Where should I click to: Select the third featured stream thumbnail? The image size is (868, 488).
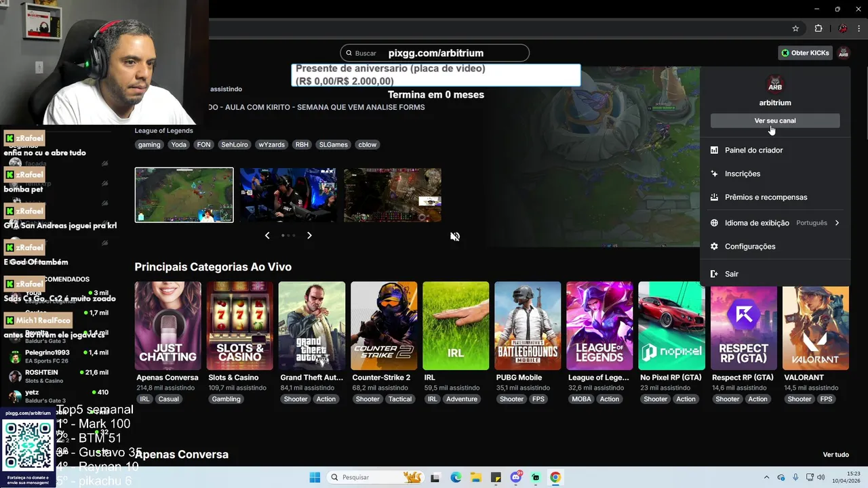[393, 195]
